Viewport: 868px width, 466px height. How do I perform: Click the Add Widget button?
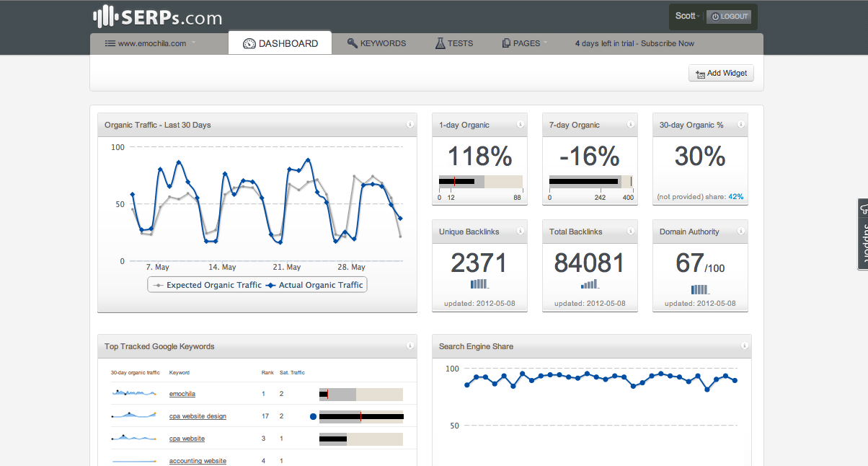722,73
